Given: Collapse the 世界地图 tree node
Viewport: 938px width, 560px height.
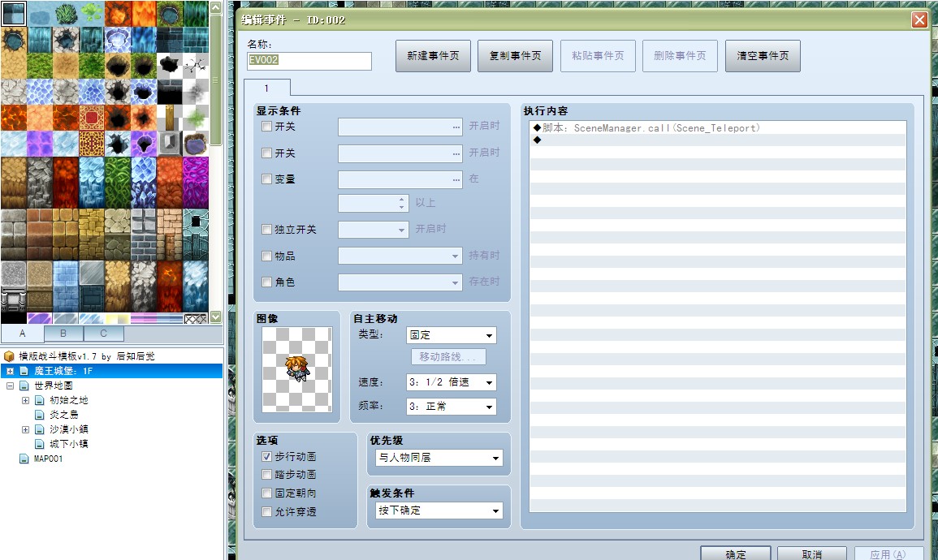Looking at the screenshot, I should coord(10,386).
